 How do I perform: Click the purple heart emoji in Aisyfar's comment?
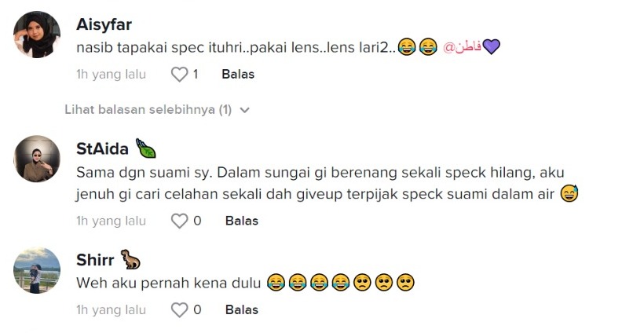pyautogui.click(x=491, y=47)
